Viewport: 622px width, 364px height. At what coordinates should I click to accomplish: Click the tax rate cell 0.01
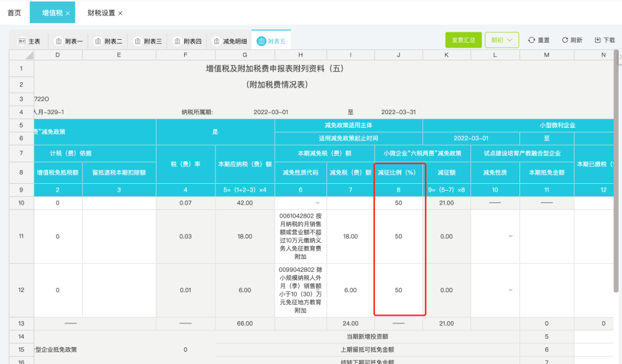[x=185, y=290]
